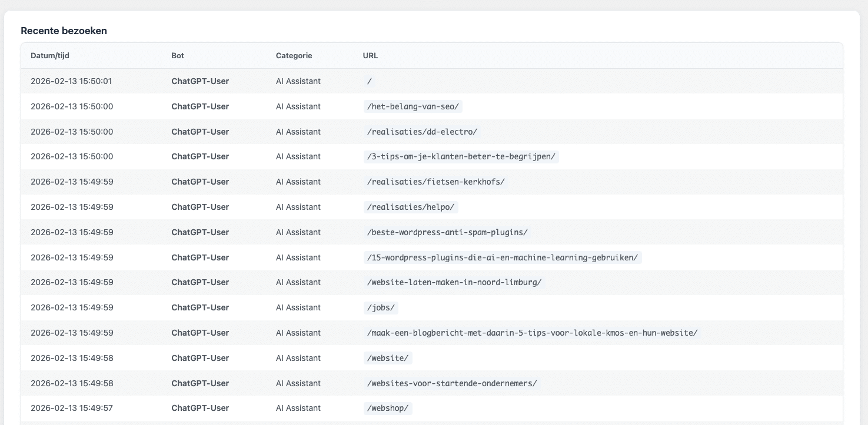Click the /realisaties/helpo/ URL

click(411, 208)
